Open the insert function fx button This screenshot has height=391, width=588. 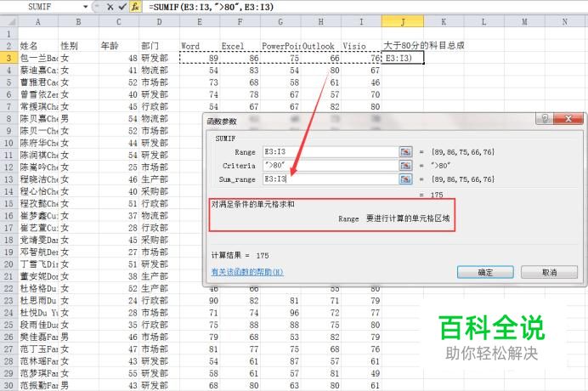coord(135,7)
